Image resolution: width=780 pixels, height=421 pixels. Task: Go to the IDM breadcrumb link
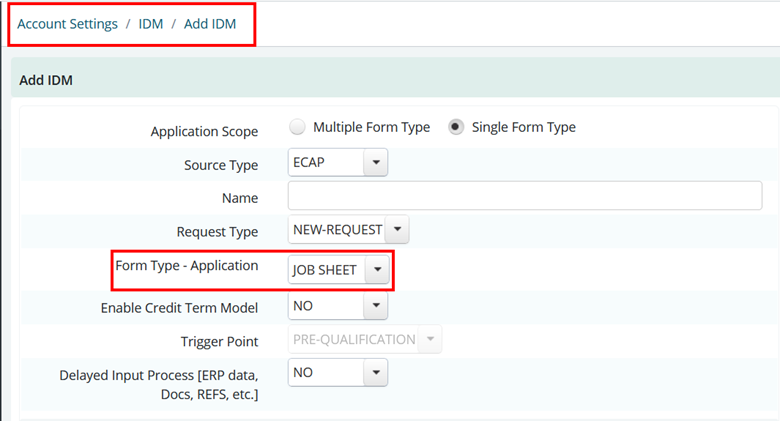click(151, 24)
